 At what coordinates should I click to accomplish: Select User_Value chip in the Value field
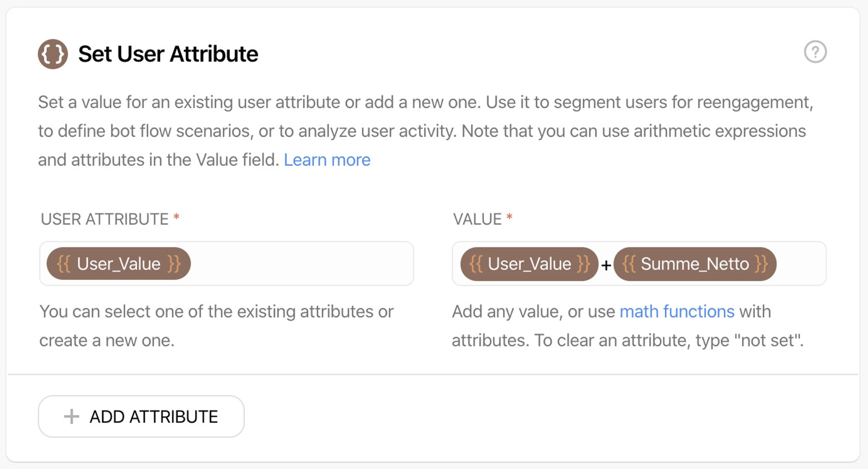tap(529, 264)
